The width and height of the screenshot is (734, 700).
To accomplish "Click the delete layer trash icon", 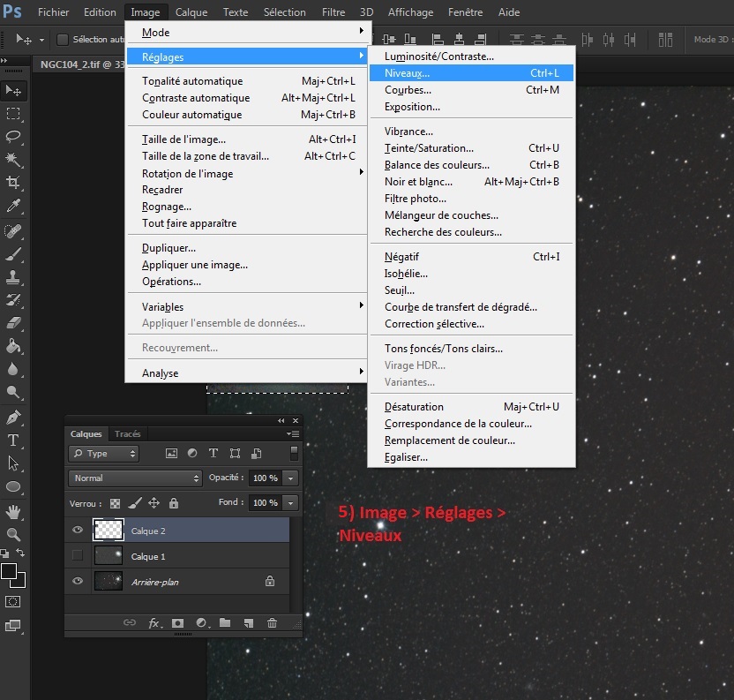I will pos(272,622).
